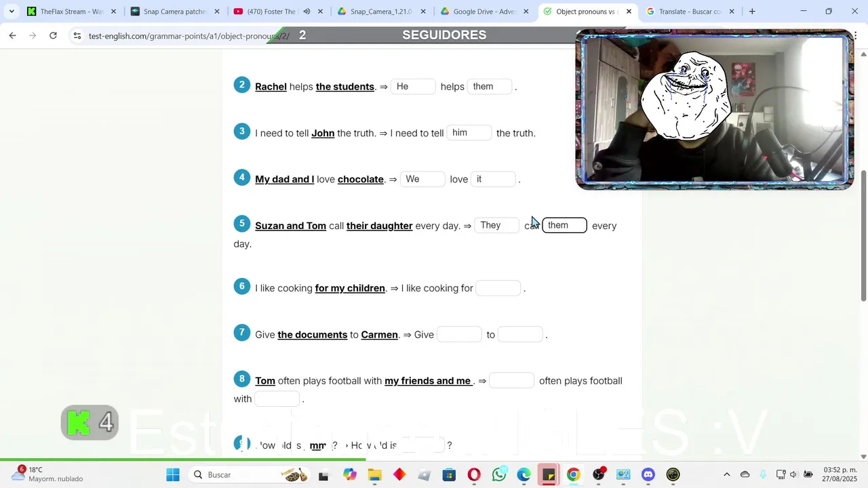Open the highlighted Sticky Notes taskbar app
Screen dimensions: 868x488
(549, 474)
